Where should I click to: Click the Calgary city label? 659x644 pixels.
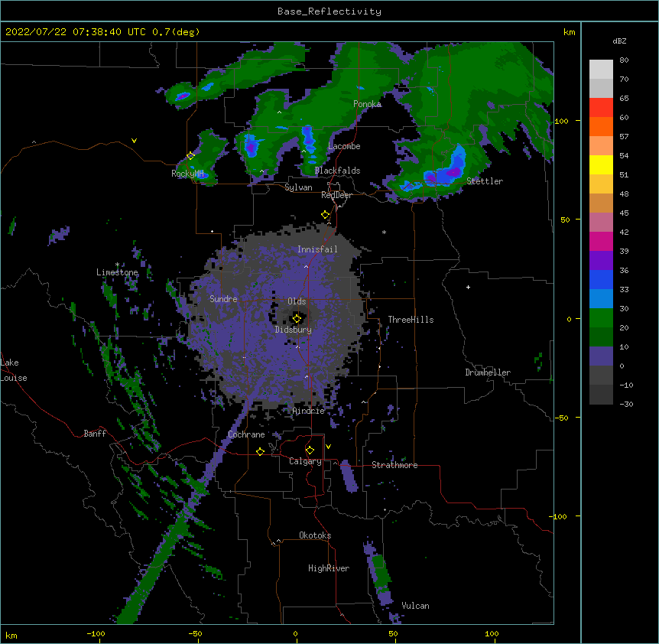coord(305,461)
